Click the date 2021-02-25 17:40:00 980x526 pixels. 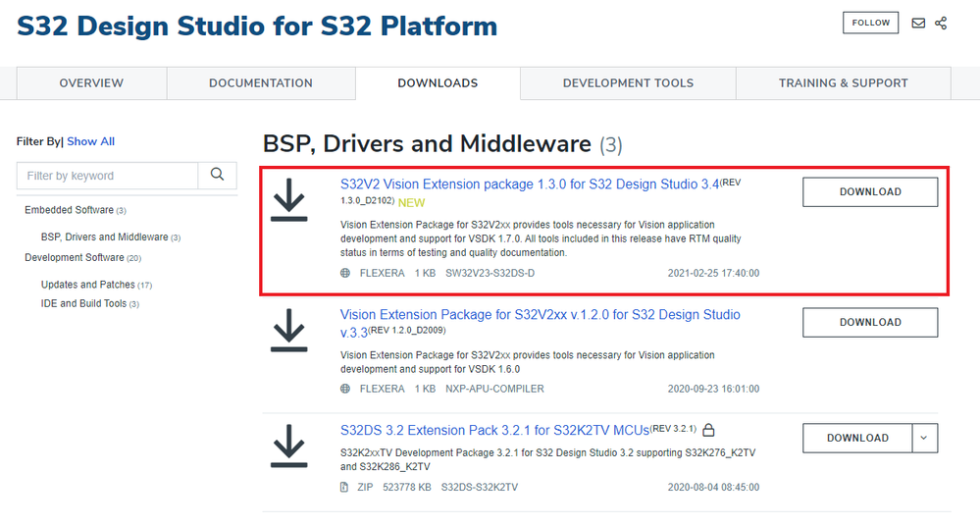point(713,273)
